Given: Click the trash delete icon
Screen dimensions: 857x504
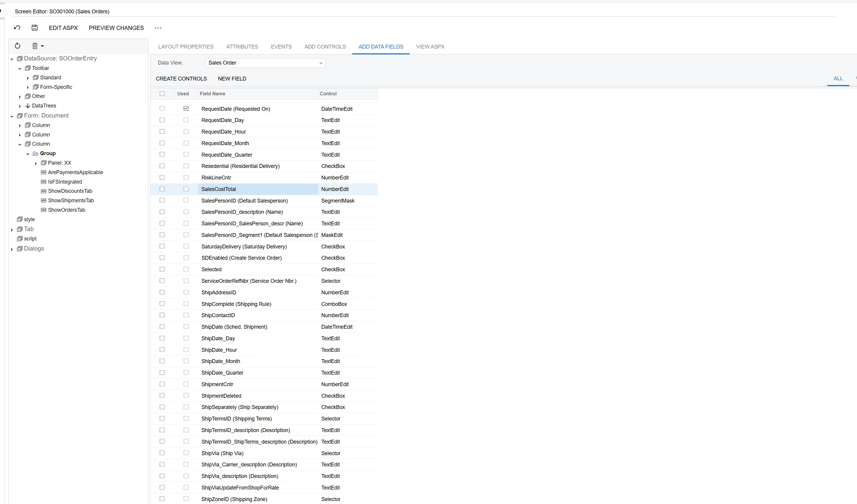Looking at the screenshot, I should point(35,46).
